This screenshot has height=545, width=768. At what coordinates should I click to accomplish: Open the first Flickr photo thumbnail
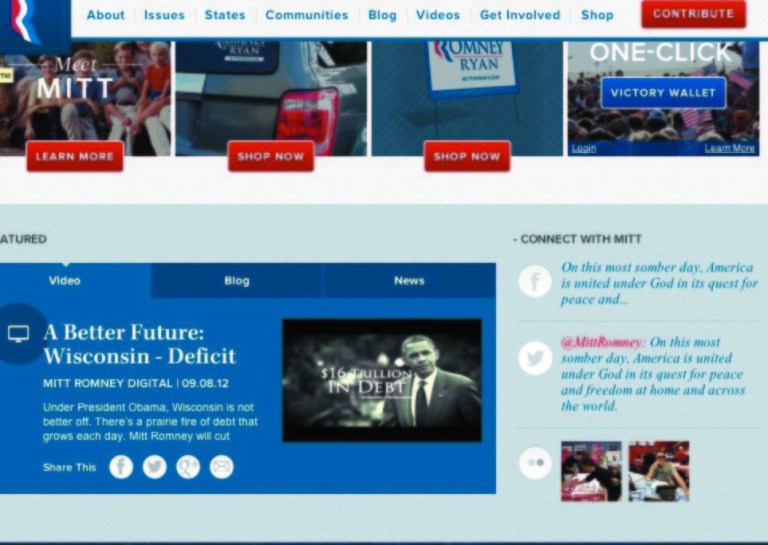(x=591, y=471)
